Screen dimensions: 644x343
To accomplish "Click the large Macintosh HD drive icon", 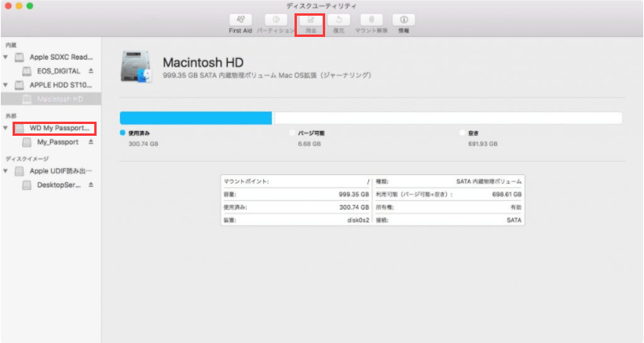I will (137, 67).
